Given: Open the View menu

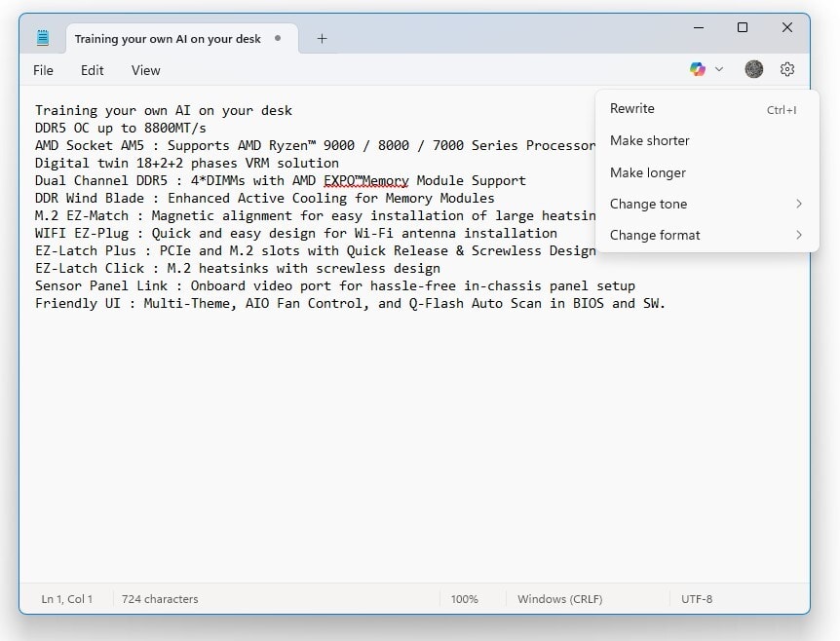Looking at the screenshot, I should 146,70.
